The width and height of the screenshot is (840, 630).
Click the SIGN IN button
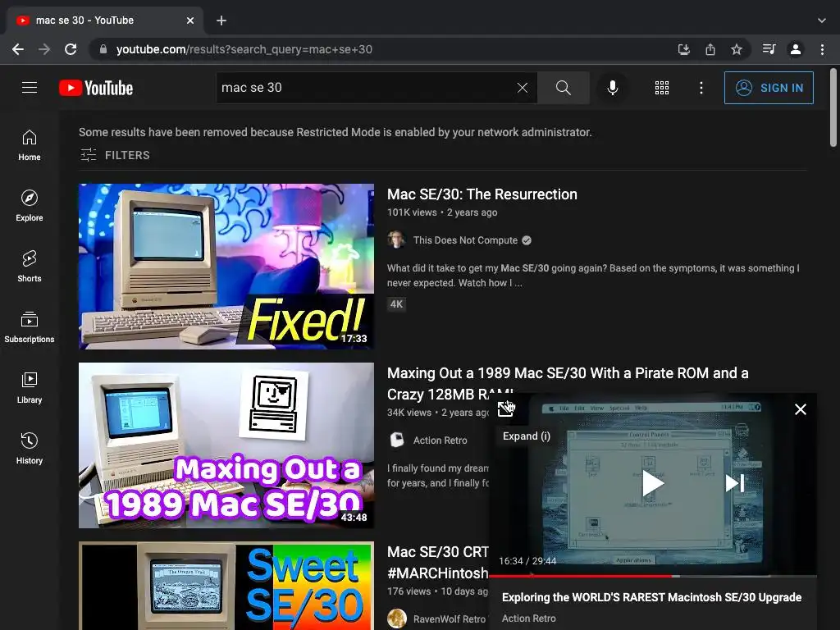tap(769, 88)
